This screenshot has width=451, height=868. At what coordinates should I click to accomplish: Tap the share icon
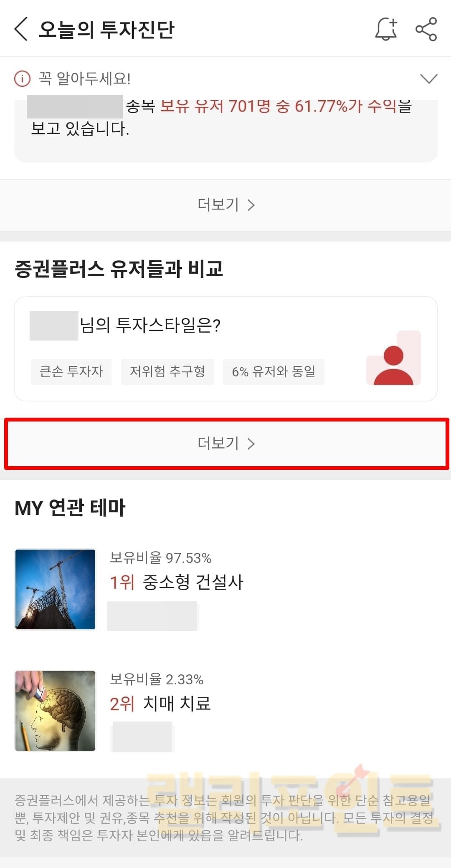tap(426, 29)
